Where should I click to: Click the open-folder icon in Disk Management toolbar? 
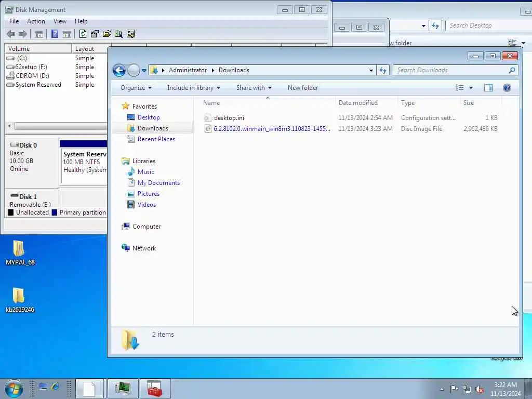point(107,34)
